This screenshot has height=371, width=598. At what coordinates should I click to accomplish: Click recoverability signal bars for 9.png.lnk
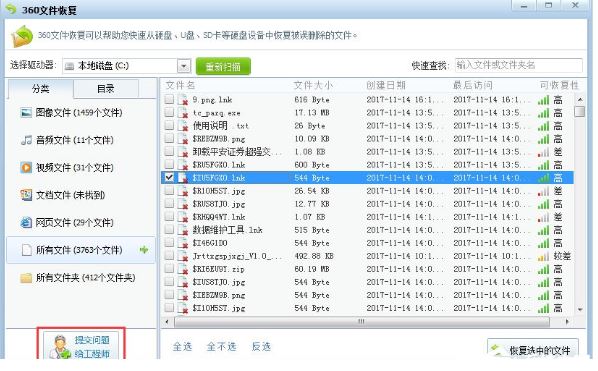point(543,100)
